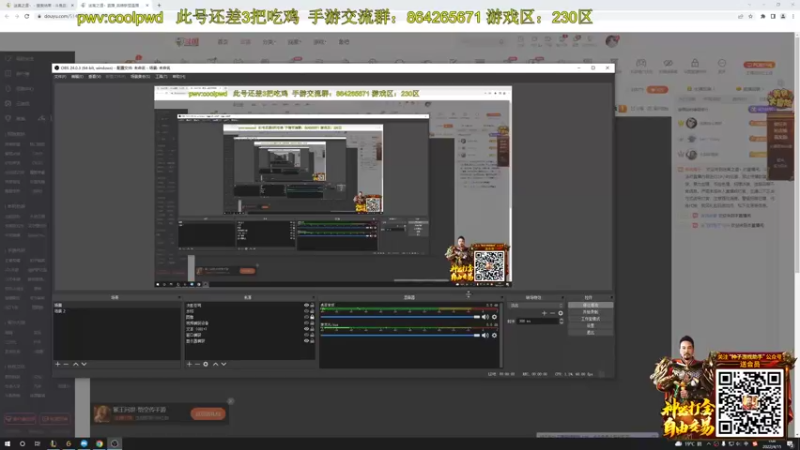Click the Windows Start button on taskbar
This screenshot has width=800, height=450.
click(x=7, y=444)
